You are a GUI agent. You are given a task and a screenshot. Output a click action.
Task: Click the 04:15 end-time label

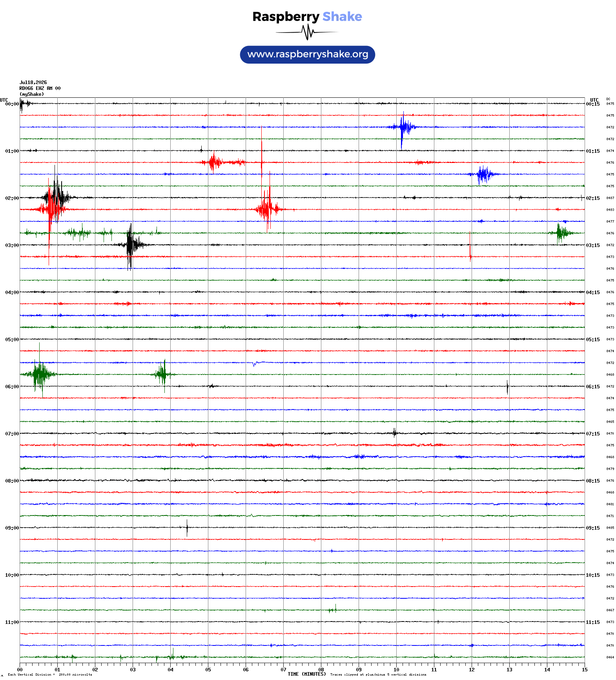point(593,292)
